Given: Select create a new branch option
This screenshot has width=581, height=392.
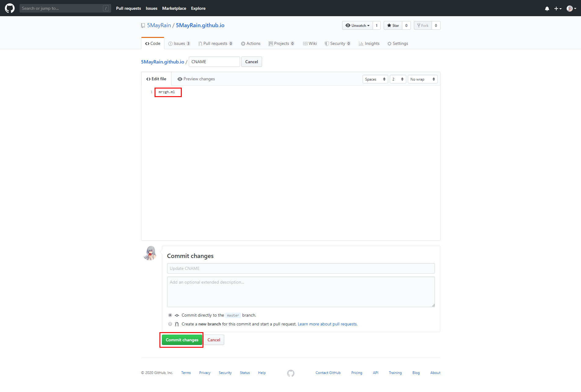Looking at the screenshot, I should (x=170, y=324).
